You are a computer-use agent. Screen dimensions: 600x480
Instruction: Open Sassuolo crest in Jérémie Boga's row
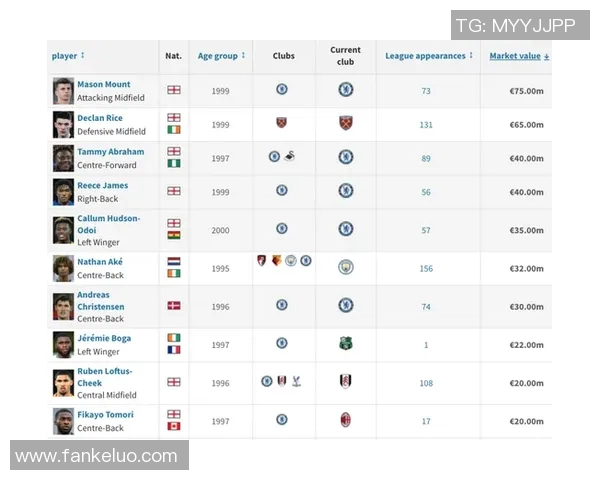point(345,344)
